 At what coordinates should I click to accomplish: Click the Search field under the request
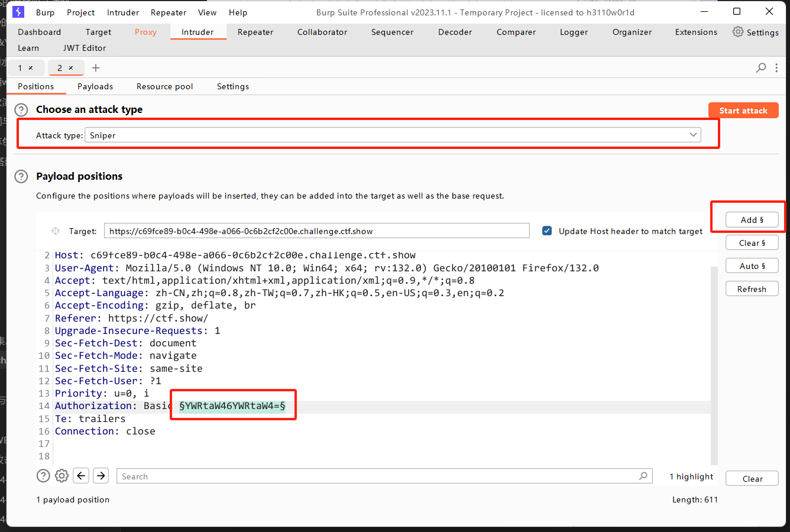tap(384, 476)
